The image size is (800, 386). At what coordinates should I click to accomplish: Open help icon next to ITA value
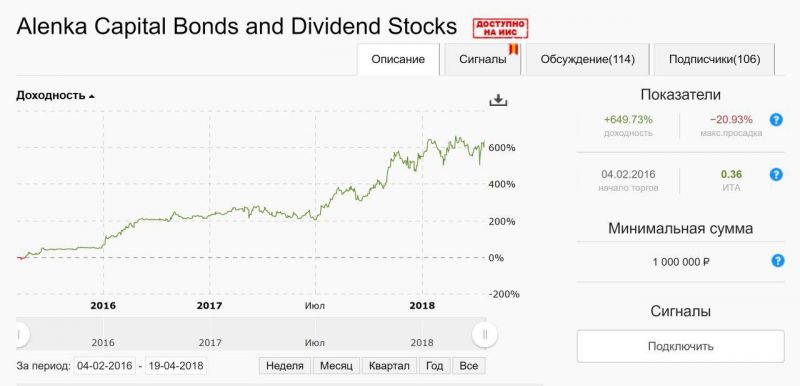pyautogui.click(x=776, y=174)
